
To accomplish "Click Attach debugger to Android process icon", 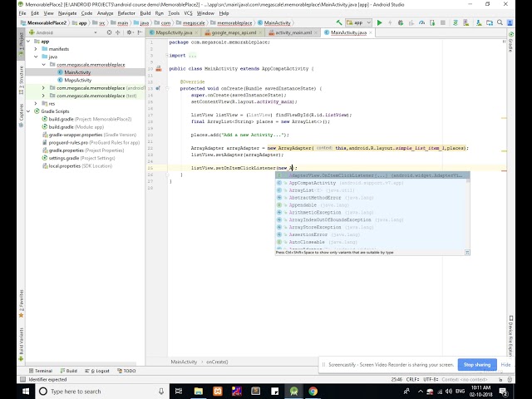I will tap(432, 22).
